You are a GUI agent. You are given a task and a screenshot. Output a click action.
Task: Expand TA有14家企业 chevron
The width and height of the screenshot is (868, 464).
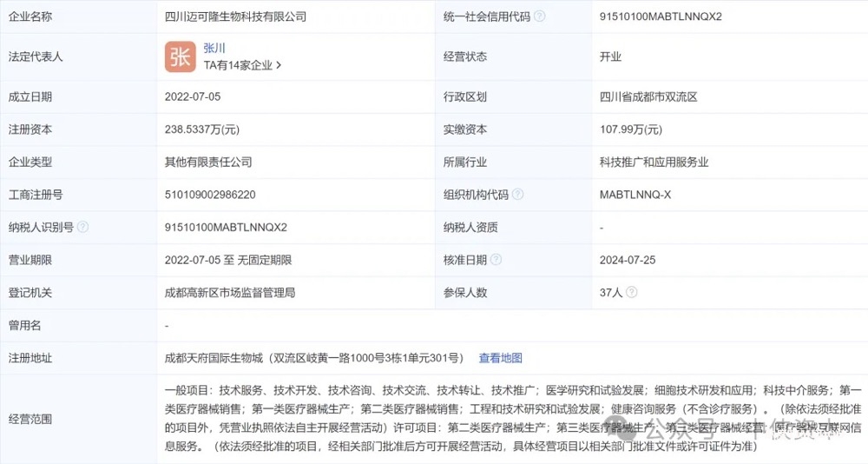point(279,65)
